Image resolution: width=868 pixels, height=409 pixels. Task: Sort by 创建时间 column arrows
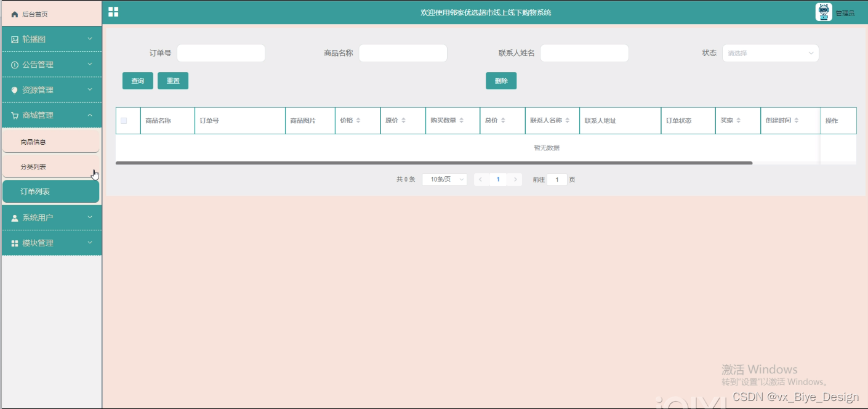(796, 121)
